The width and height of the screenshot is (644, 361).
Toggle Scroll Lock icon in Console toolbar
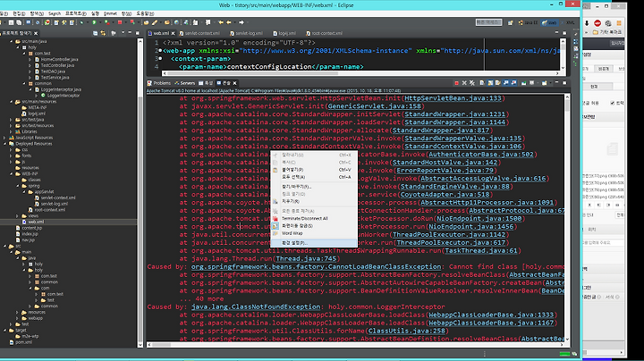click(x=490, y=83)
